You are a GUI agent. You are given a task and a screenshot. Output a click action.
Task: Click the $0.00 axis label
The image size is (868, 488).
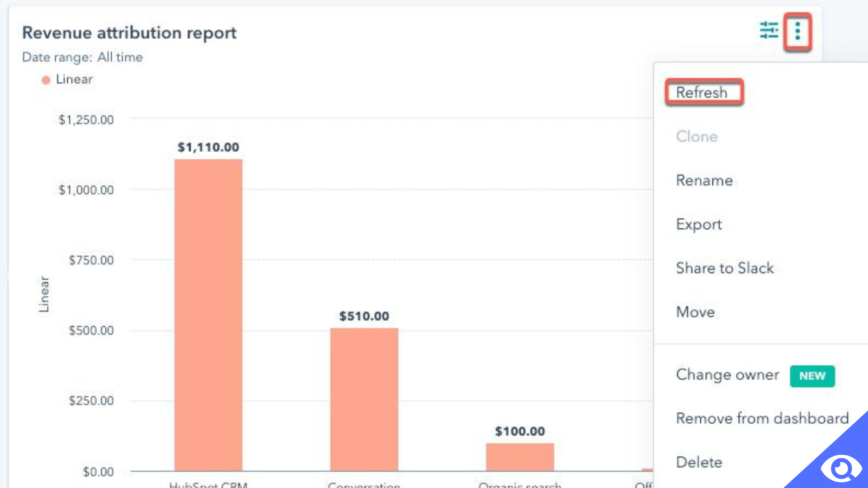98,472
